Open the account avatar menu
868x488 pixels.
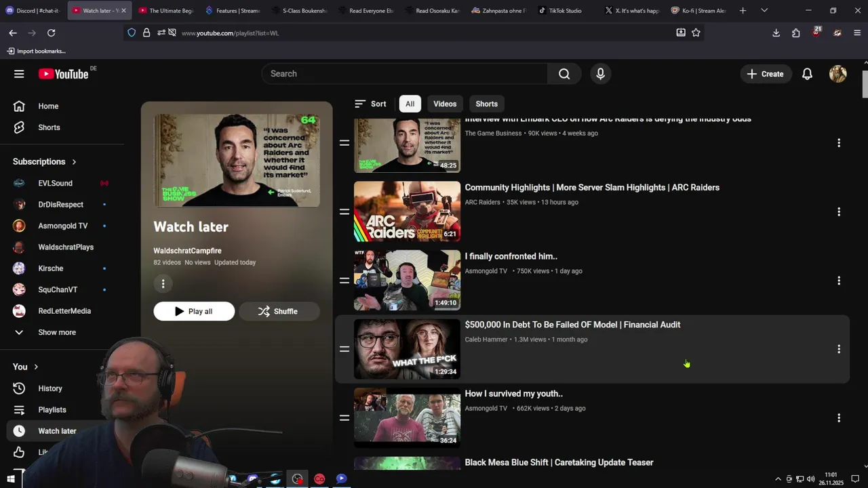point(837,74)
